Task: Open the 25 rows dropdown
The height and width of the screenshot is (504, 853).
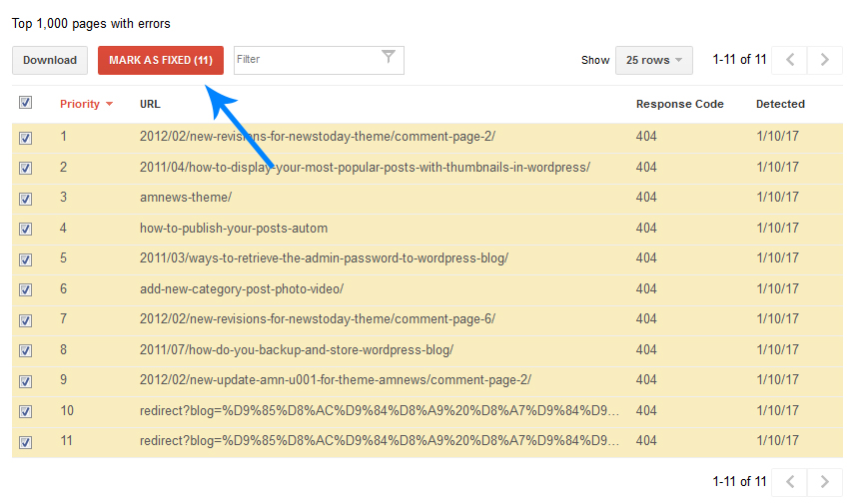Action: (x=654, y=60)
